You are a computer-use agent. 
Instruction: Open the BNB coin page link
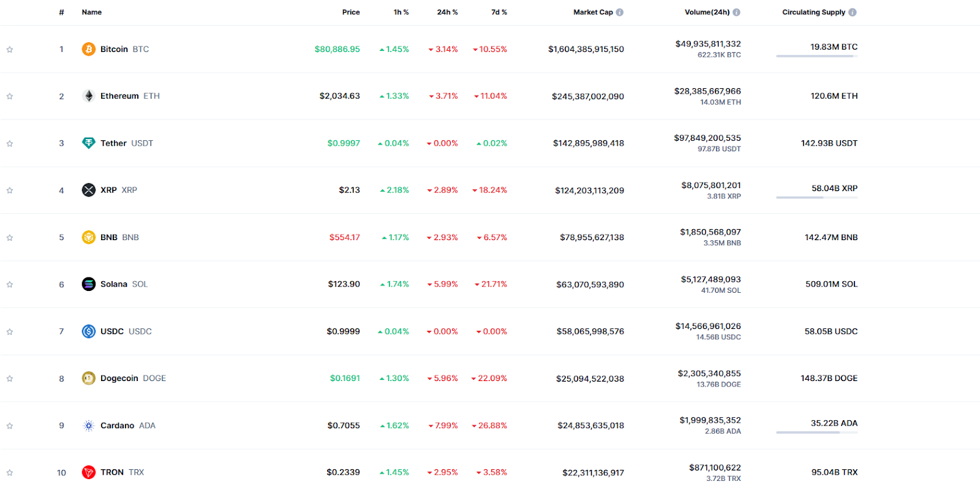click(x=119, y=237)
